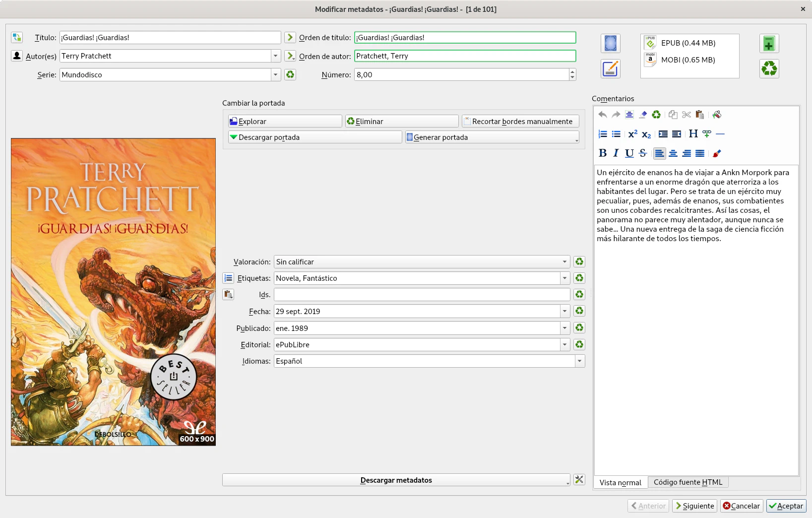The height and width of the screenshot is (518, 812).
Task: Open metadata download settings wrench icon
Action: pyautogui.click(x=579, y=480)
